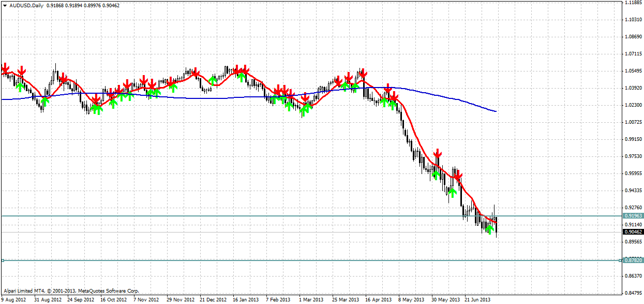Click the 1.11885 price axis label

pyautogui.click(x=633, y=3)
